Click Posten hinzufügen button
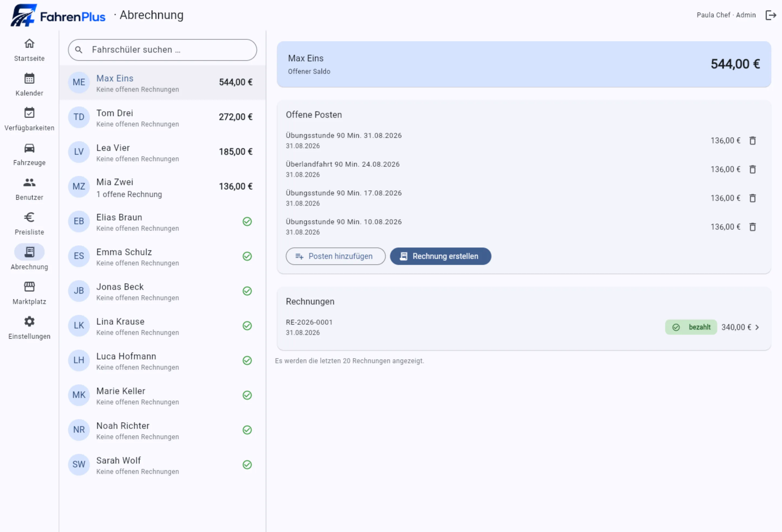This screenshot has width=782, height=532. tap(336, 256)
